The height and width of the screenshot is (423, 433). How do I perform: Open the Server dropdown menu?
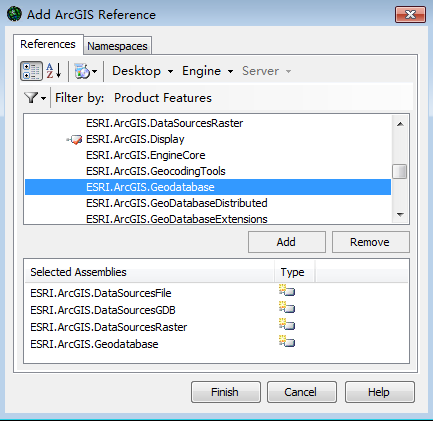pos(266,71)
